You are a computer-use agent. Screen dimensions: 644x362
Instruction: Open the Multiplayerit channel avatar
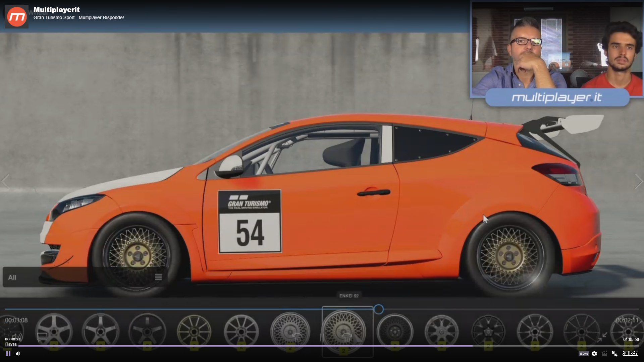point(17,16)
